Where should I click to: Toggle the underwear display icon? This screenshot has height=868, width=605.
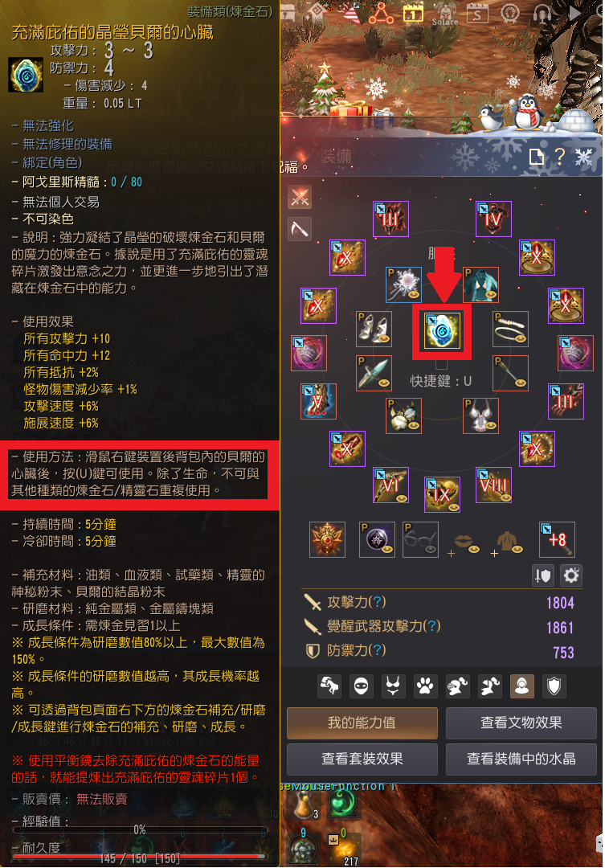click(393, 686)
